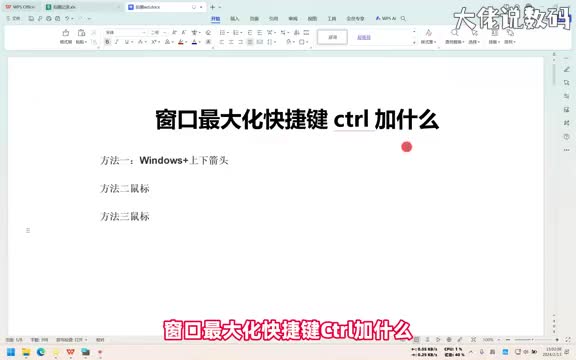Click the distributed alignment icon
This screenshot has width=576, height=360.
pyautogui.click(x=259, y=42)
